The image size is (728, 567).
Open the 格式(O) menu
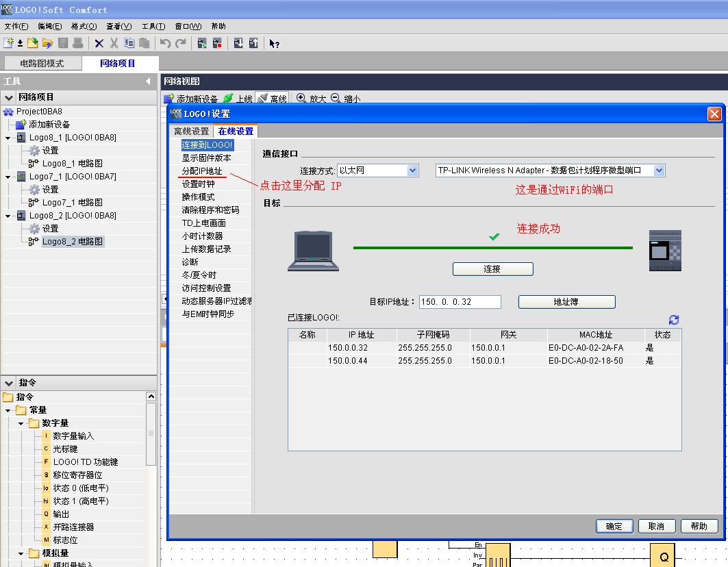pyautogui.click(x=84, y=27)
